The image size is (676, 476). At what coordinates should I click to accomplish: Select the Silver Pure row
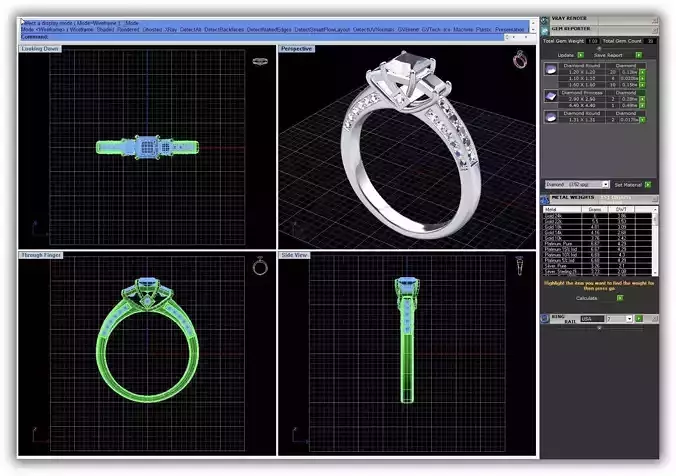[x=598, y=266]
